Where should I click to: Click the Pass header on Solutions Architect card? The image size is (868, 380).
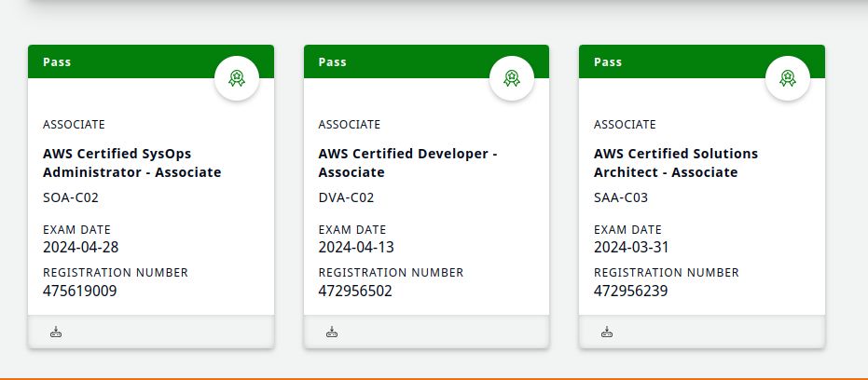click(x=608, y=62)
